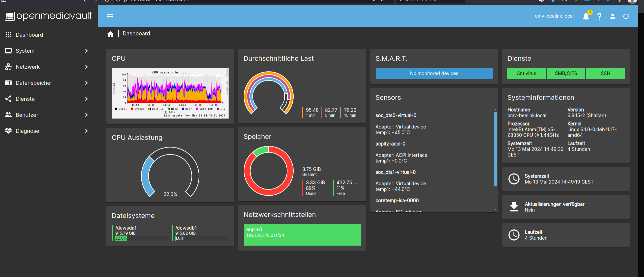Expand the Diagnose menu chevron
Image resolution: width=644 pixels, height=277 pixels.
pyautogui.click(x=86, y=131)
